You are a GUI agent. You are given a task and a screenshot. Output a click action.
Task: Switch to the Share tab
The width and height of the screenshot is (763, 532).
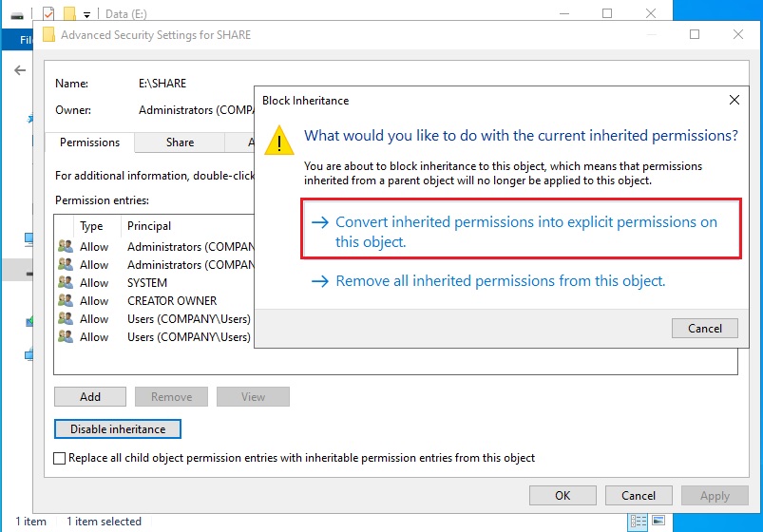click(x=180, y=142)
